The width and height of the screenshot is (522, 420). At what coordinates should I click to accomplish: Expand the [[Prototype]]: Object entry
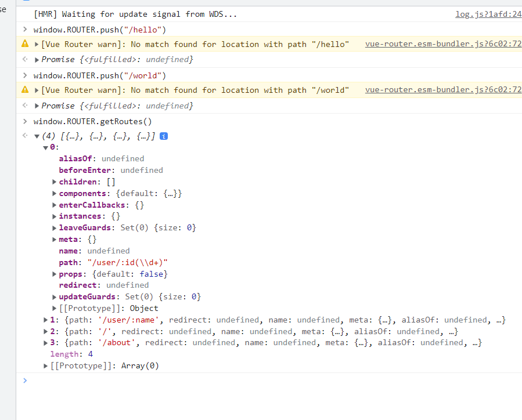tap(55, 308)
